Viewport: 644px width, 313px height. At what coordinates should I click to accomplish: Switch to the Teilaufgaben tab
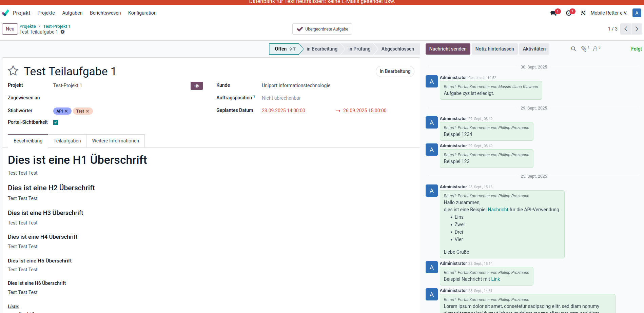67,141
